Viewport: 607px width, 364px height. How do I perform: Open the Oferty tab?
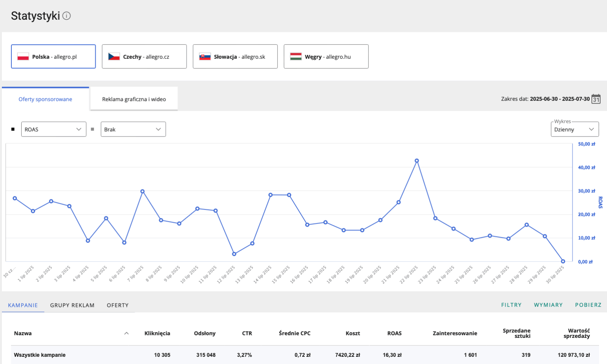118,305
